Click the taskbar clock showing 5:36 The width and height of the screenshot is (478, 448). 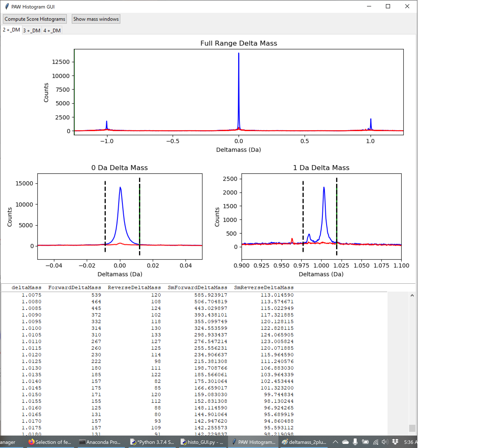pos(410,442)
